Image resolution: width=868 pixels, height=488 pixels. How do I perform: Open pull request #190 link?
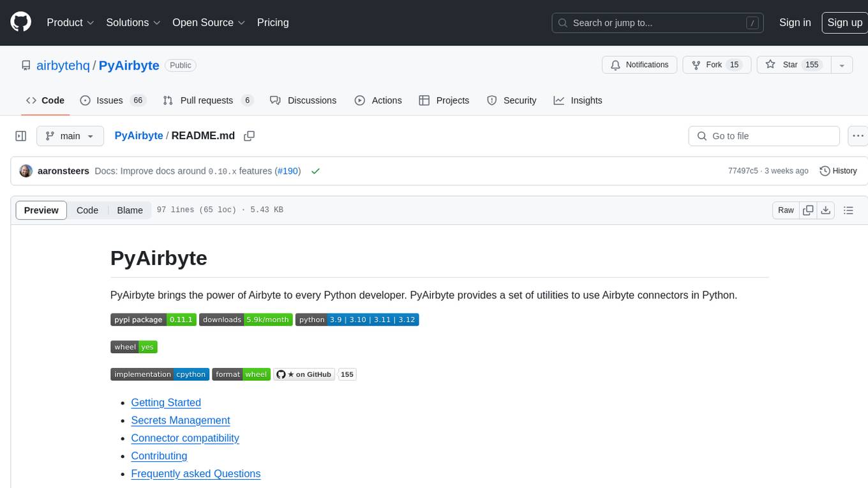pyautogui.click(x=288, y=171)
